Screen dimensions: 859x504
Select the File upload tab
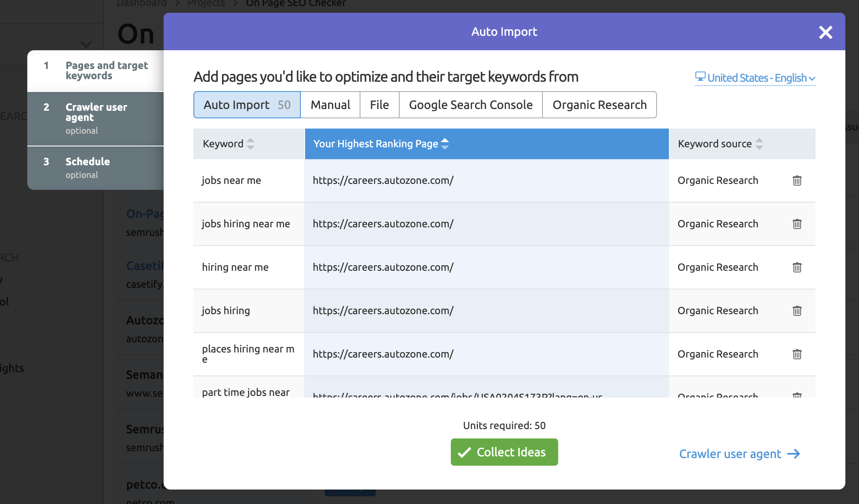coord(379,104)
